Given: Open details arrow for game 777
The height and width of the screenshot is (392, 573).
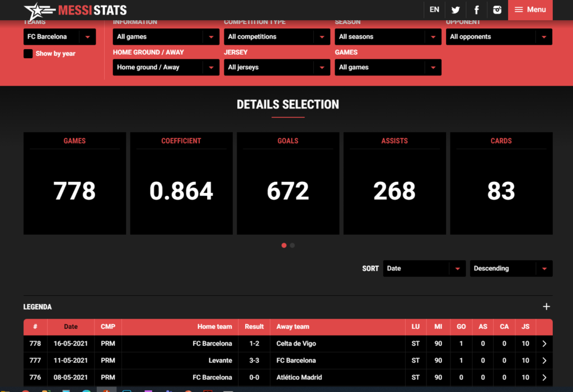Looking at the screenshot, I should (x=544, y=361).
